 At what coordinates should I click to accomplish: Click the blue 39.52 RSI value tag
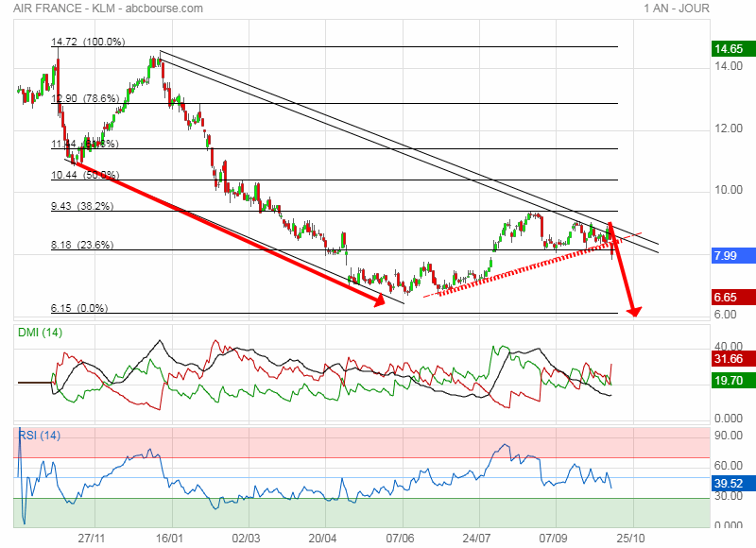[x=730, y=484]
